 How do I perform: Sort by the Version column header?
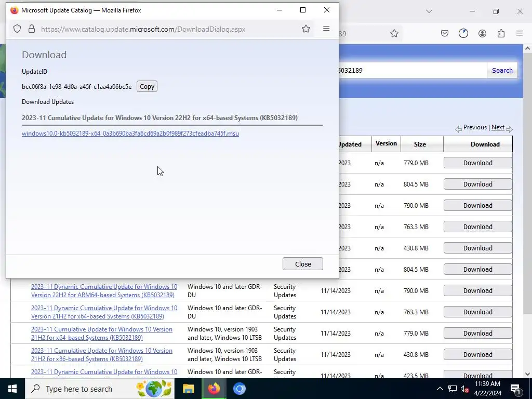(386, 143)
